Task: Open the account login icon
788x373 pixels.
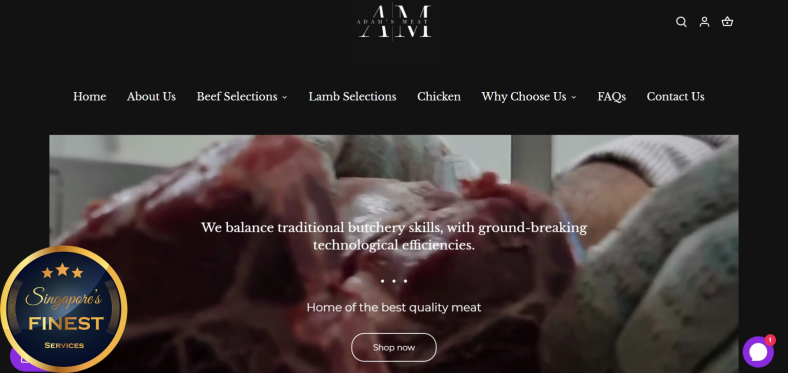Action: click(704, 22)
